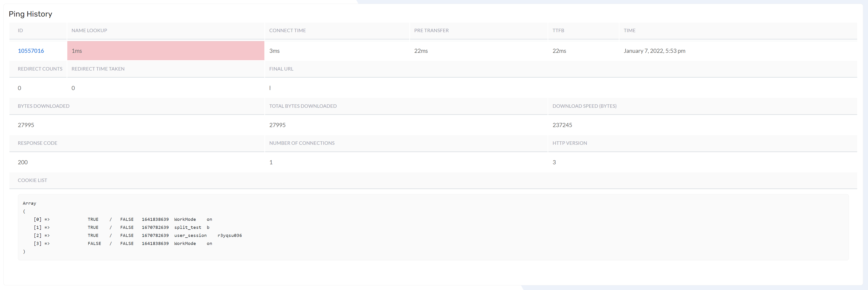
Task: Click the response code 200 value
Action: click(23, 162)
